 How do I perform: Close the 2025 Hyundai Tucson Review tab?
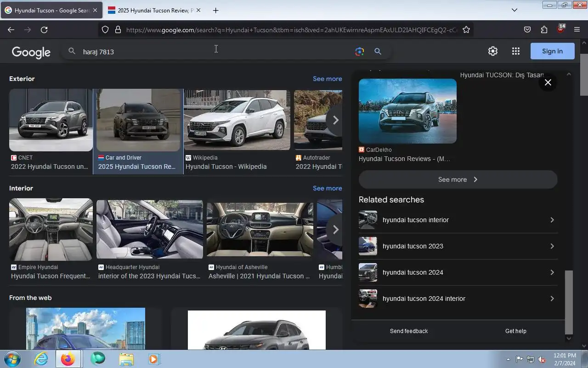coord(198,10)
